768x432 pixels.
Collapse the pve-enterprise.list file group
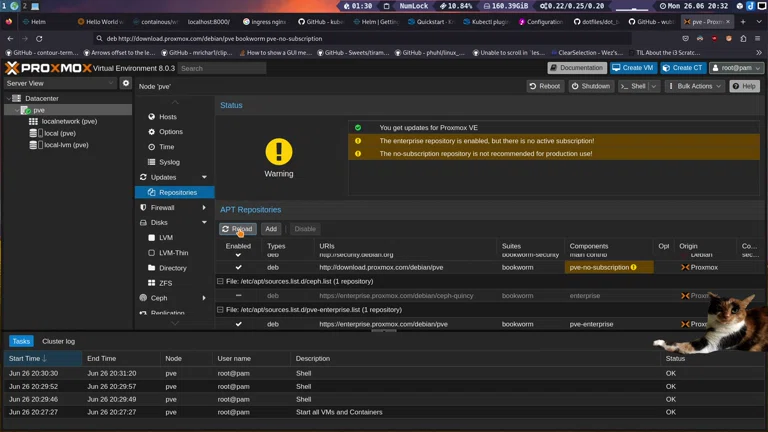[220, 310]
